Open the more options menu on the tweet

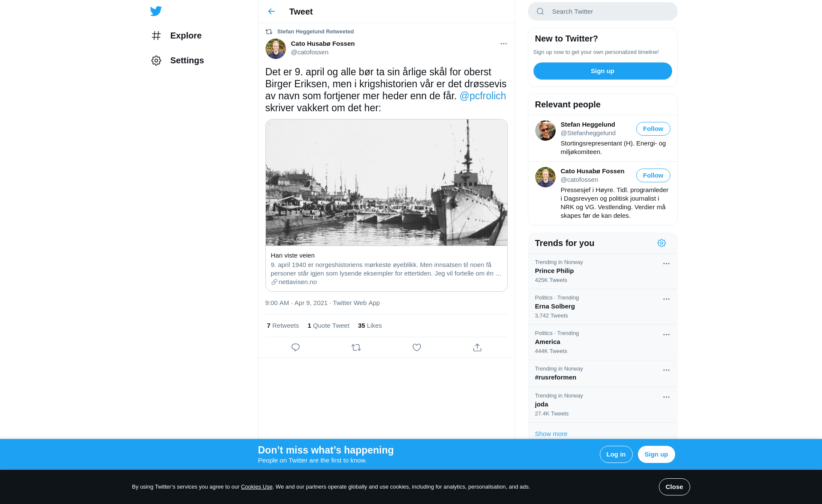[x=503, y=44]
